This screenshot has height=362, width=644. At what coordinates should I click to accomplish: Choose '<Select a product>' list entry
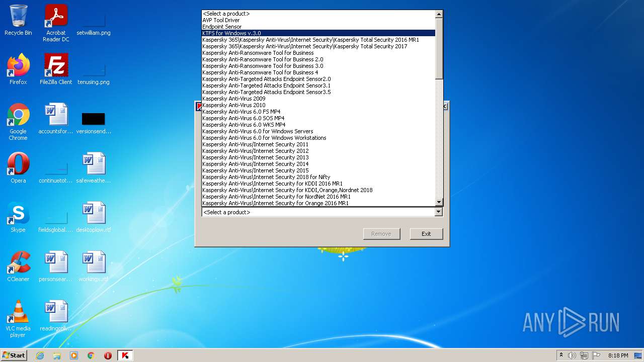click(x=318, y=14)
